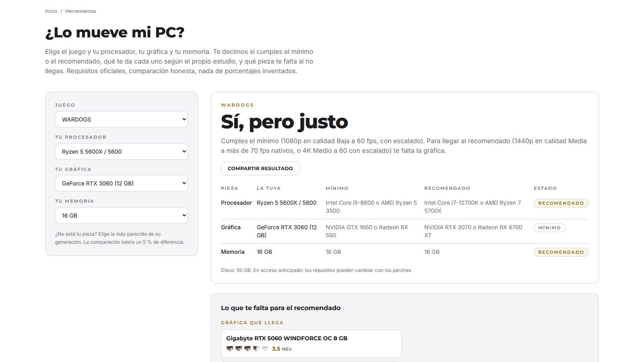Image resolution: width=644 pixels, height=362 pixels.
Task: Click the "Lo que te falta para el recomendado" heading
Action: click(281, 308)
